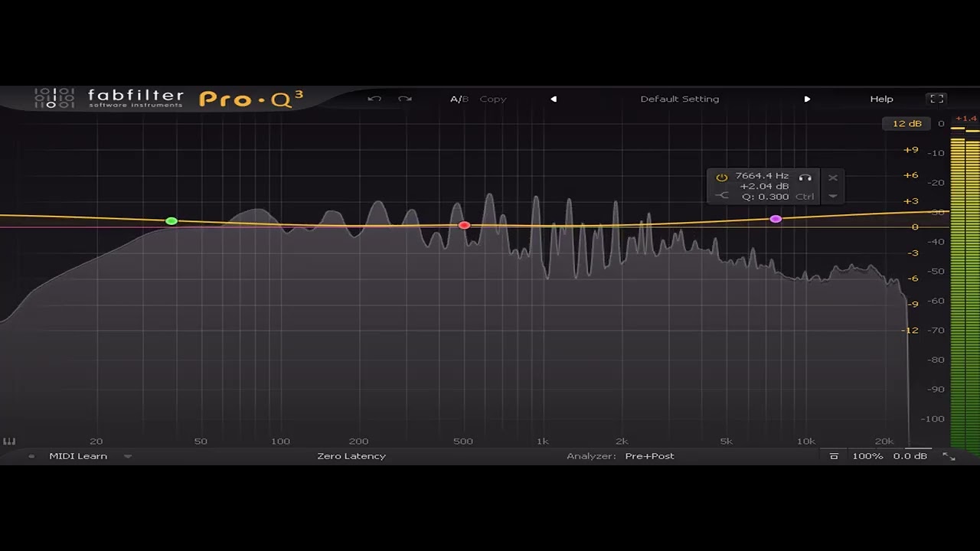Open the Help menu
980x551 pixels.
tap(881, 99)
